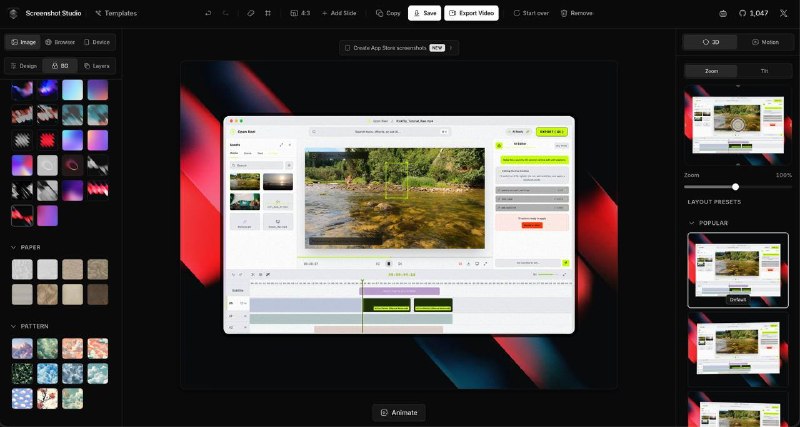Choose the dark green foliage pattern
Image resolution: width=800 pixels, height=427 pixels.
tap(22, 374)
